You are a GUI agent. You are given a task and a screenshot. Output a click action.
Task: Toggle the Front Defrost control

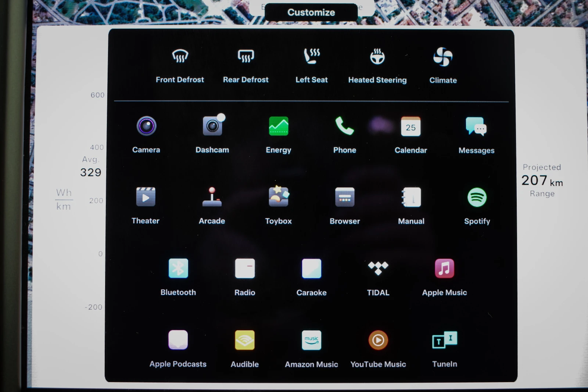tap(180, 57)
